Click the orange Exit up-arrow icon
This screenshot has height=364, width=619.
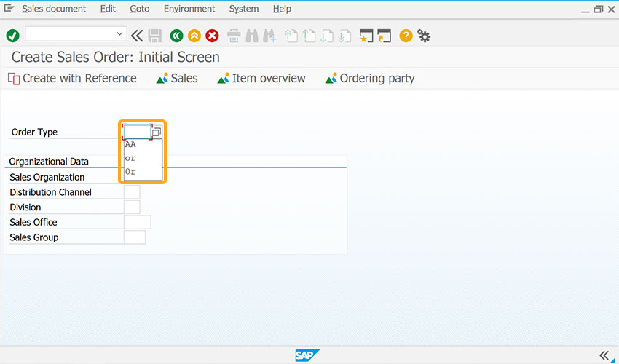(x=194, y=36)
